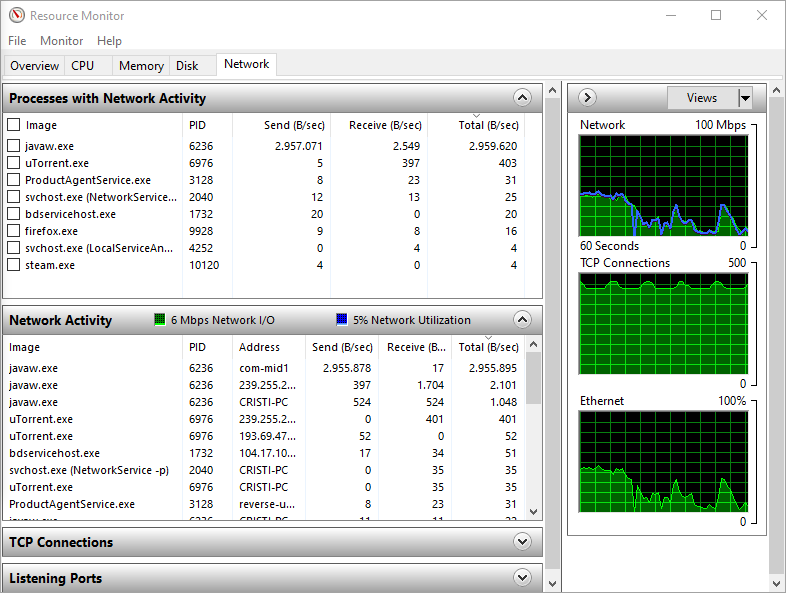Check the svchost.exe (NetworkService) checkbox
The width and height of the screenshot is (786, 593).
pos(14,197)
